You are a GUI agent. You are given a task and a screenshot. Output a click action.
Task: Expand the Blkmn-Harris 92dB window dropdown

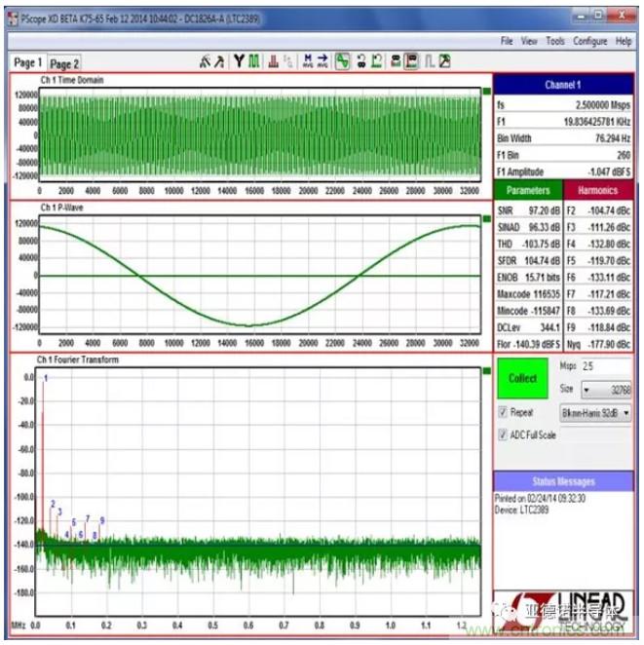coord(626,412)
